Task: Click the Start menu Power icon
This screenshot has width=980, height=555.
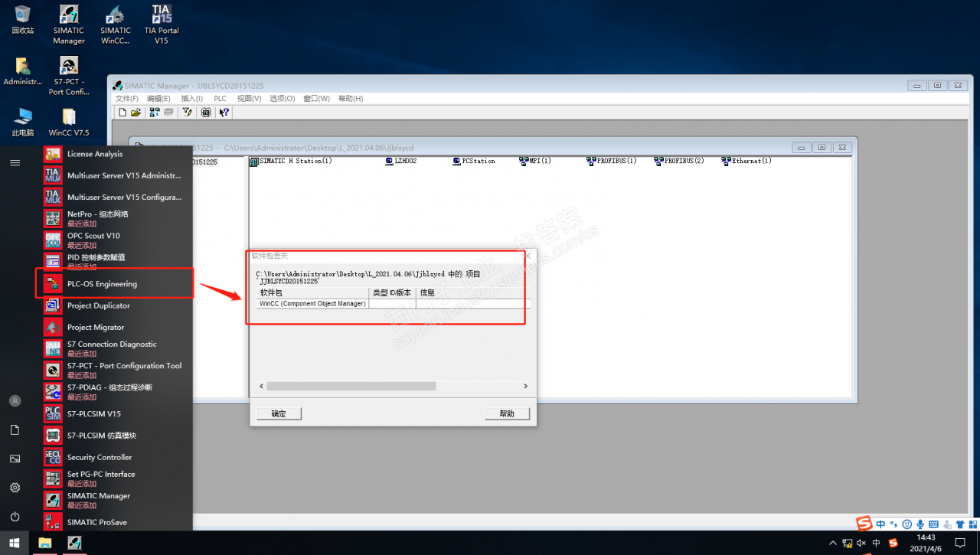Action: coord(15,516)
